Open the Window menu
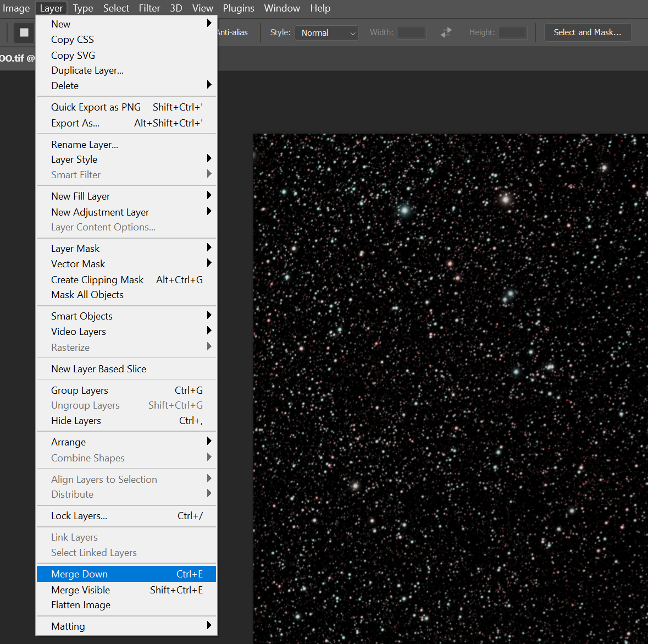Viewport: 648px width, 644px height. pos(282,8)
